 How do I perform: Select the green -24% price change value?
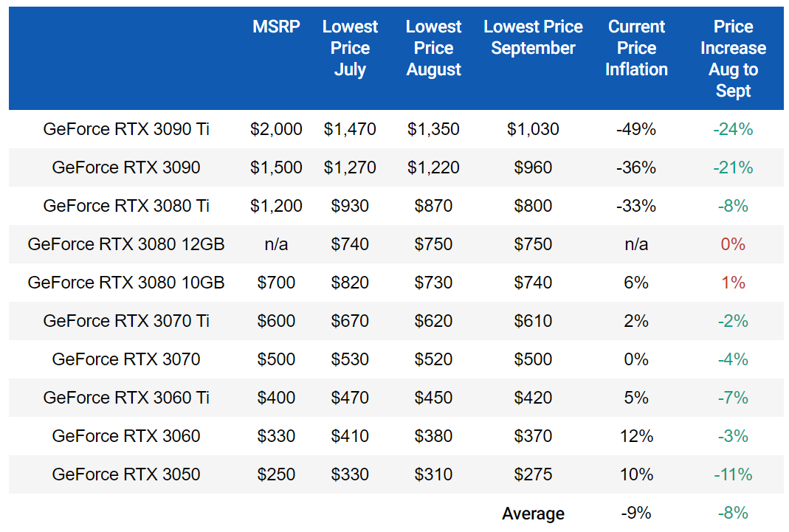[x=733, y=130]
